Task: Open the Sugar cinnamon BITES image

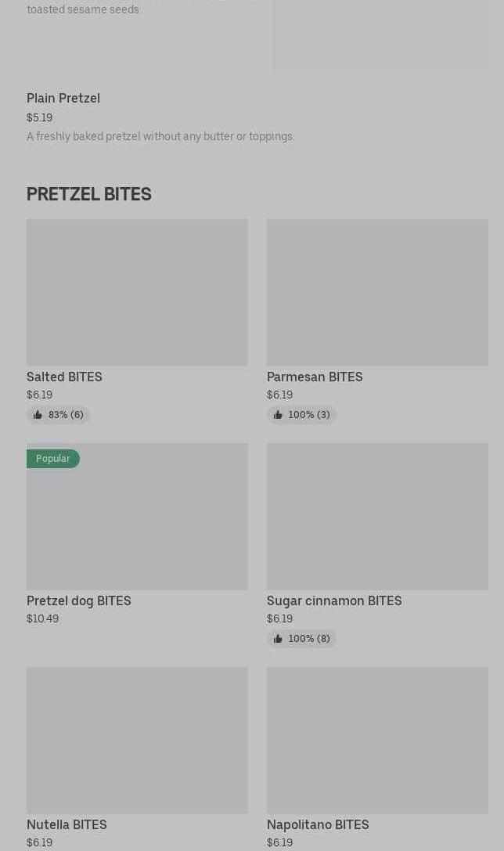Action: (x=377, y=517)
